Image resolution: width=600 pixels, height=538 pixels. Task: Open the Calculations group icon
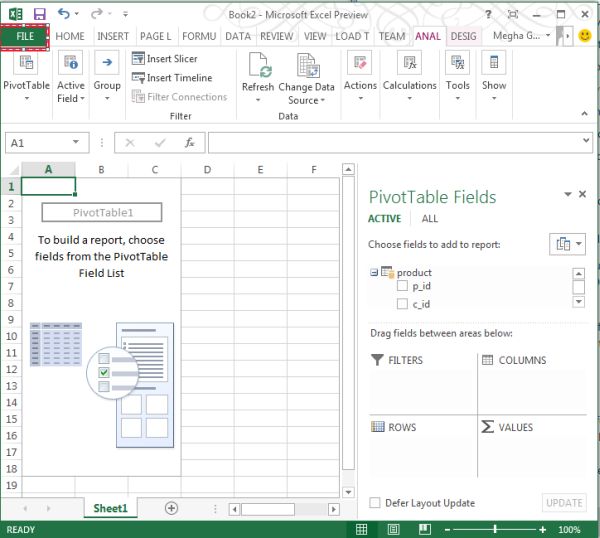coord(409,62)
